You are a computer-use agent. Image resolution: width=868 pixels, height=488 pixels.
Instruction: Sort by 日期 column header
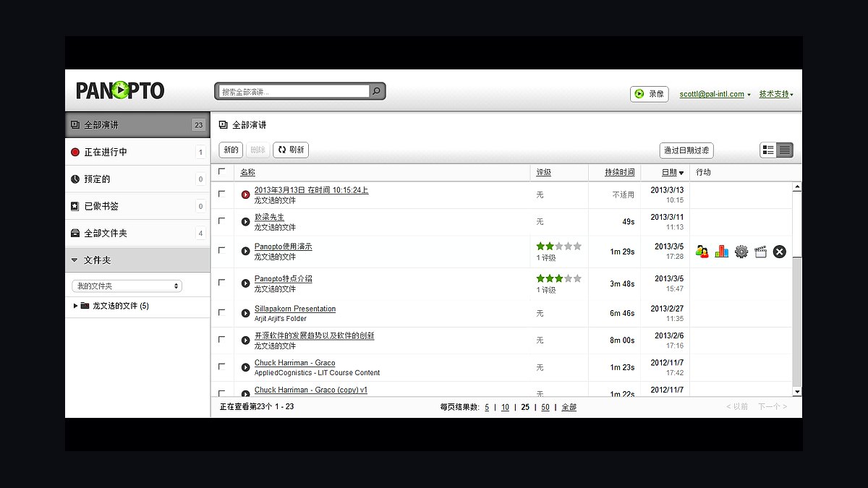coord(673,172)
